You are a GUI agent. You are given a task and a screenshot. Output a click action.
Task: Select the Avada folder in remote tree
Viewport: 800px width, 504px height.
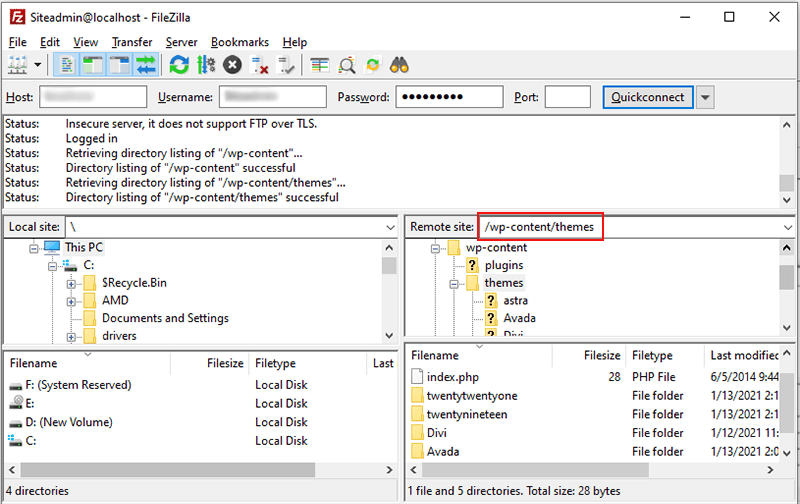tap(519, 318)
